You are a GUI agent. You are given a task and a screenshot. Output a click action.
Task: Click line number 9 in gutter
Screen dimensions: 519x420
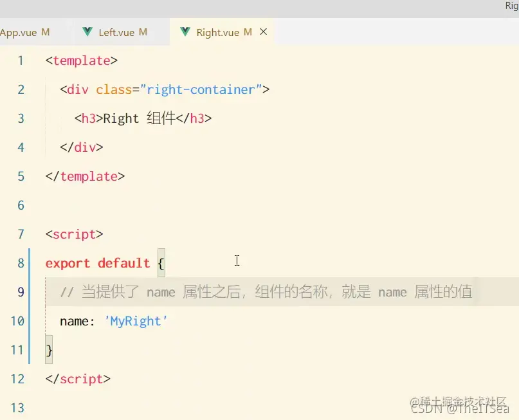coord(21,292)
